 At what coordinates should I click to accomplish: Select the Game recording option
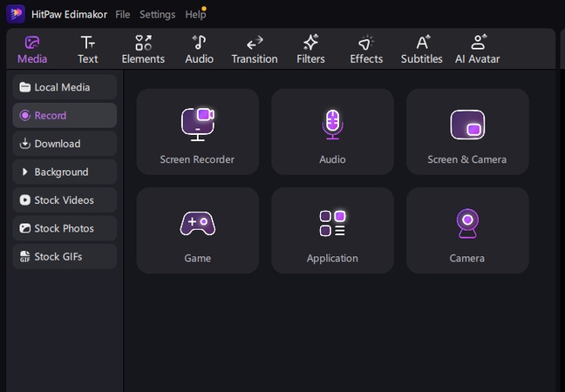[197, 230]
